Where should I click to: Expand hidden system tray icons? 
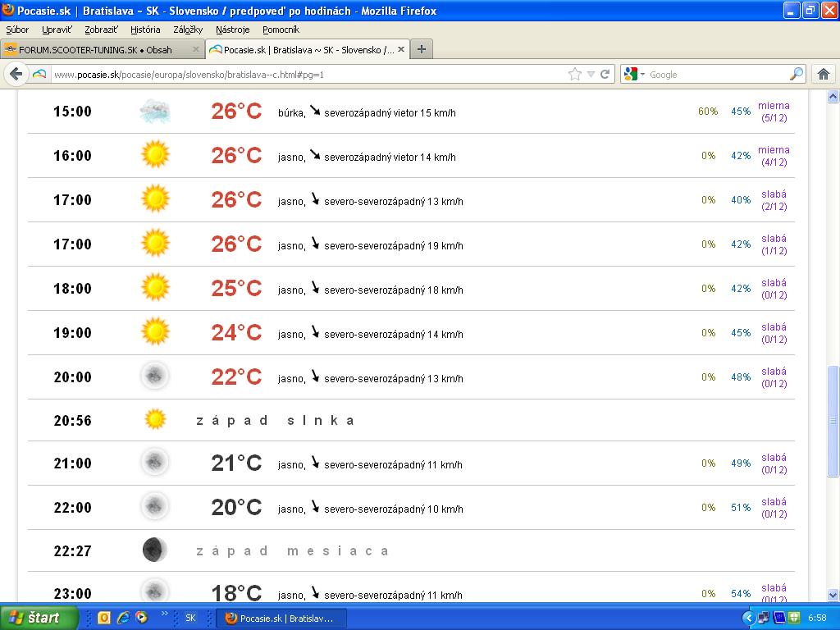(x=748, y=618)
